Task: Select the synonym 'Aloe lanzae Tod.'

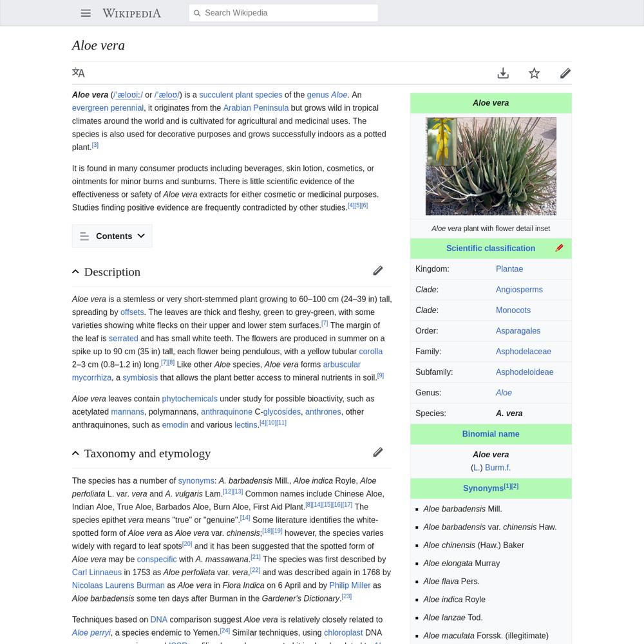Action: click(453, 618)
